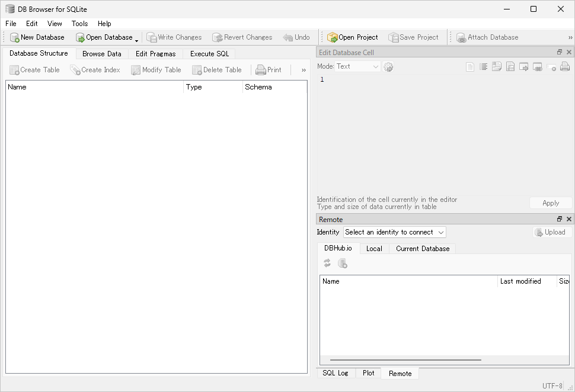Click the refresh icon in the DBHub.io tab
Screen dimensions: 575x392
point(327,264)
